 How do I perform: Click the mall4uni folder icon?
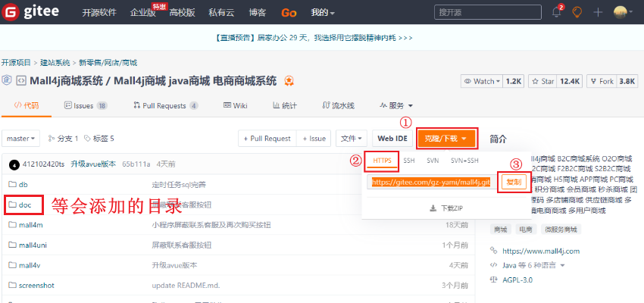point(12,245)
